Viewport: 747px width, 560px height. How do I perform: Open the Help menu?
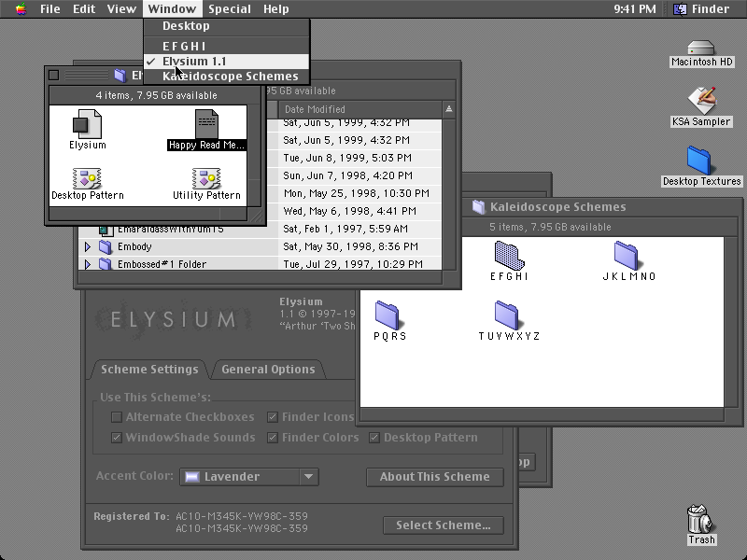point(276,9)
